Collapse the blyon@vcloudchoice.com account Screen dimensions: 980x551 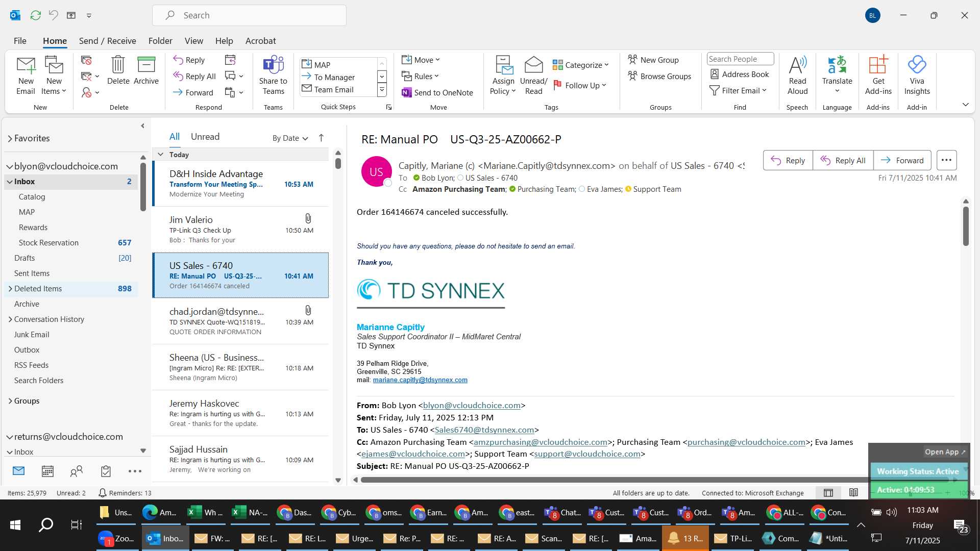click(x=10, y=166)
